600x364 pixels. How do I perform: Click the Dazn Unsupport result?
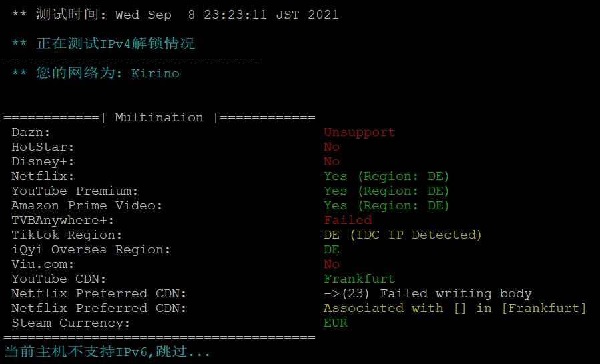359,132
